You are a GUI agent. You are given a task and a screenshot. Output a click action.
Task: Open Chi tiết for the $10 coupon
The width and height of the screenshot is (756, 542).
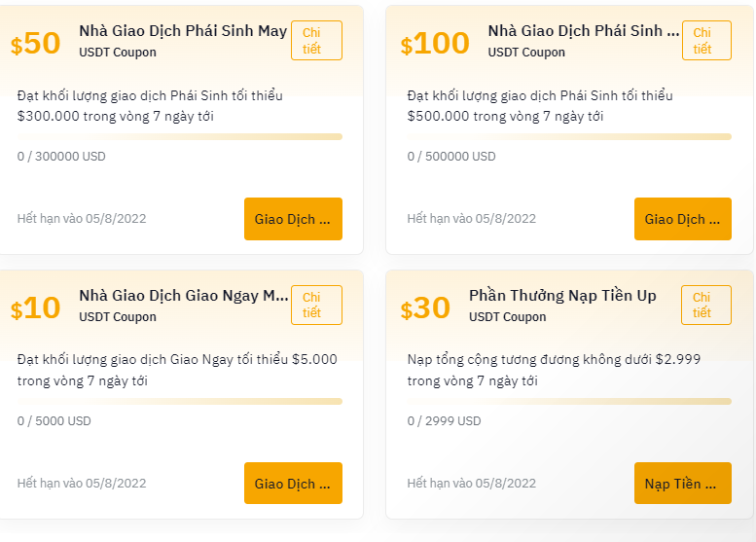click(x=316, y=305)
